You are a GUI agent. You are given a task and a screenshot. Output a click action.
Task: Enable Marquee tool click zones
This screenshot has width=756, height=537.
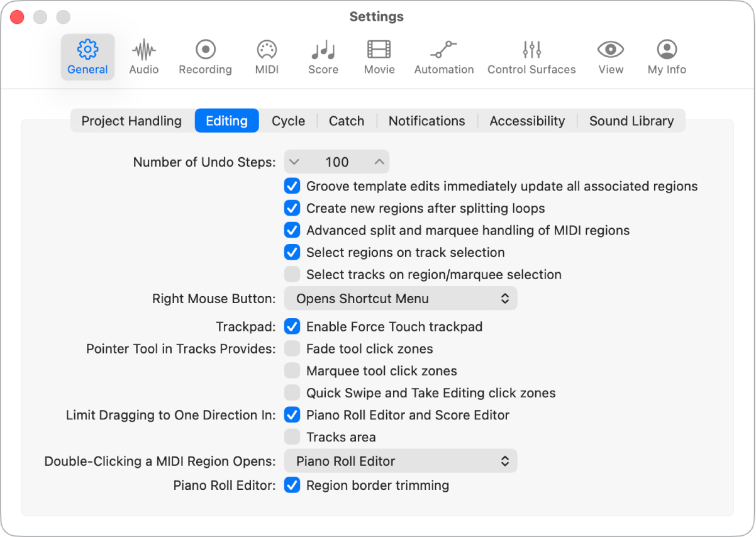(x=292, y=370)
